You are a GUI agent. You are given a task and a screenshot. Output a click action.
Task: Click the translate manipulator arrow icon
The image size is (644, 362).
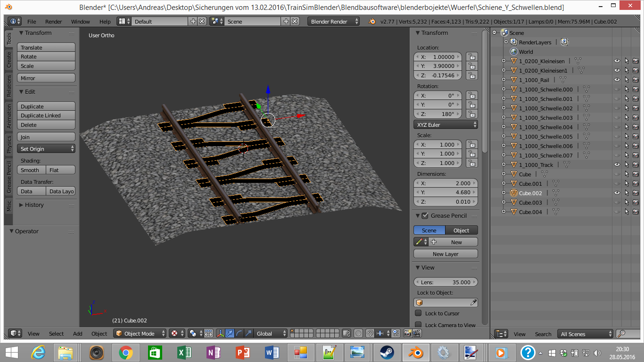click(x=230, y=333)
